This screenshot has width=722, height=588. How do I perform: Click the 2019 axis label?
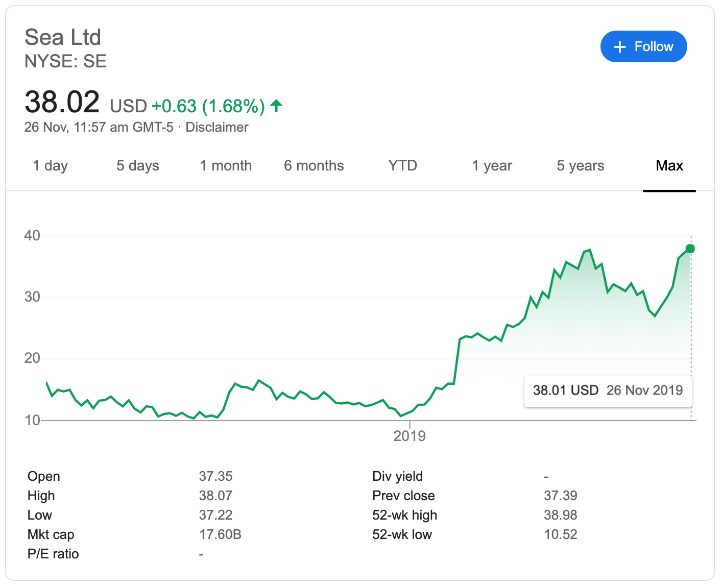pyautogui.click(x=410, y=436)
